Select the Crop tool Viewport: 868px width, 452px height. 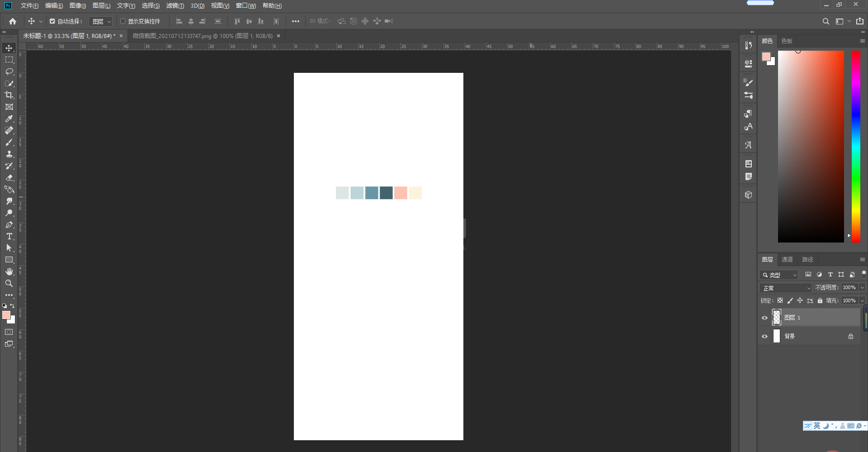point(9,95)
